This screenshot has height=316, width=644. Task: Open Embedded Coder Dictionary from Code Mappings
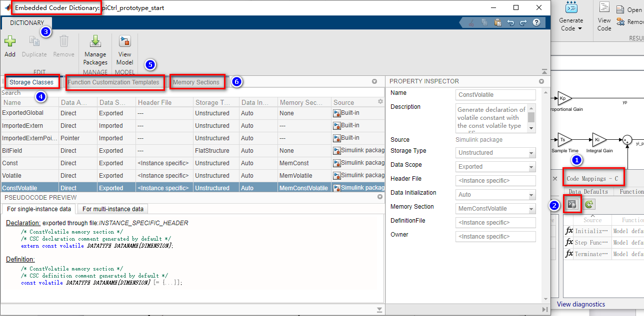click(x=572, y=204)
